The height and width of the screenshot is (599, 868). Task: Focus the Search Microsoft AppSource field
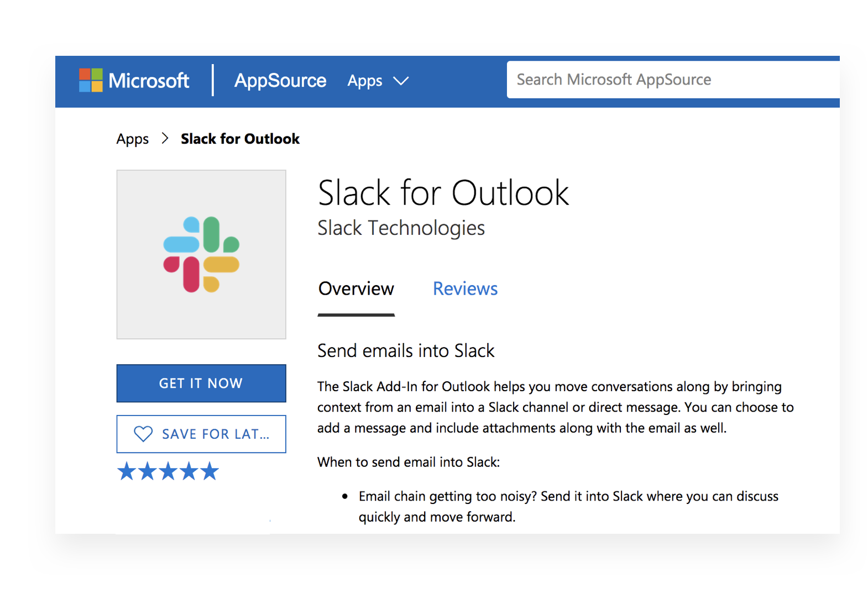[673, 80]
